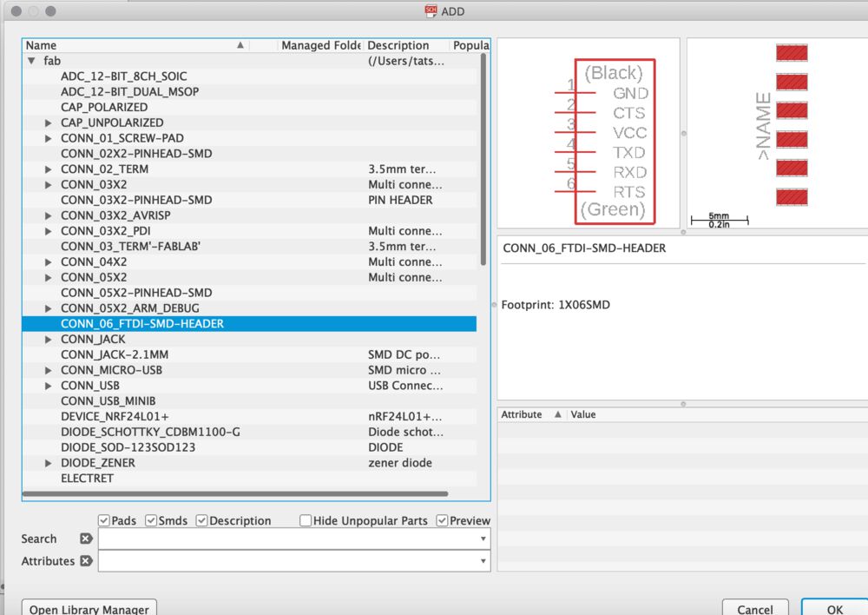This screenshot has height=615, width=868.
Task: Expand the CONN_05X2 entry
Action: point(48,278)
